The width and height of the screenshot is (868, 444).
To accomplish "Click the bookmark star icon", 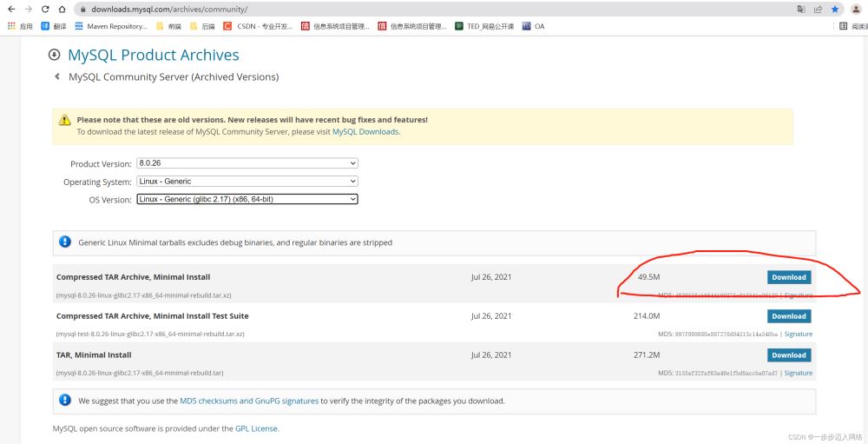I will pyautogui.click(x=835, y=9).
